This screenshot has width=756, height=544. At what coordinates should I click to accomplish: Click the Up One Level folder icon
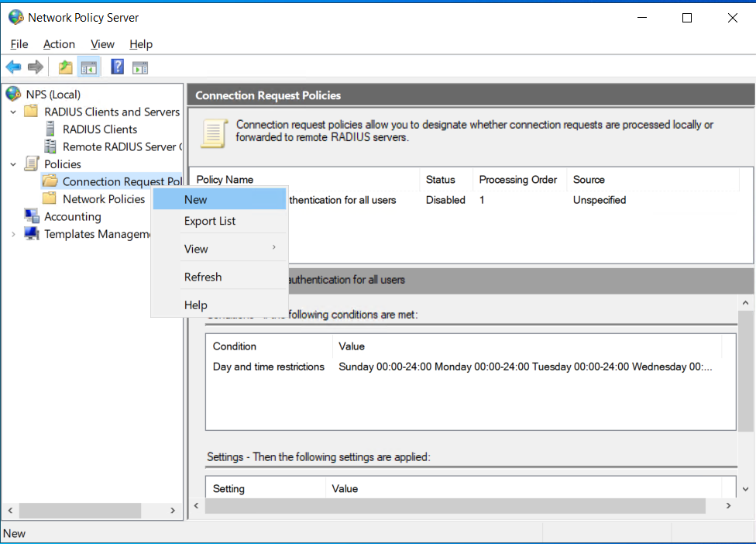point(66,67)
